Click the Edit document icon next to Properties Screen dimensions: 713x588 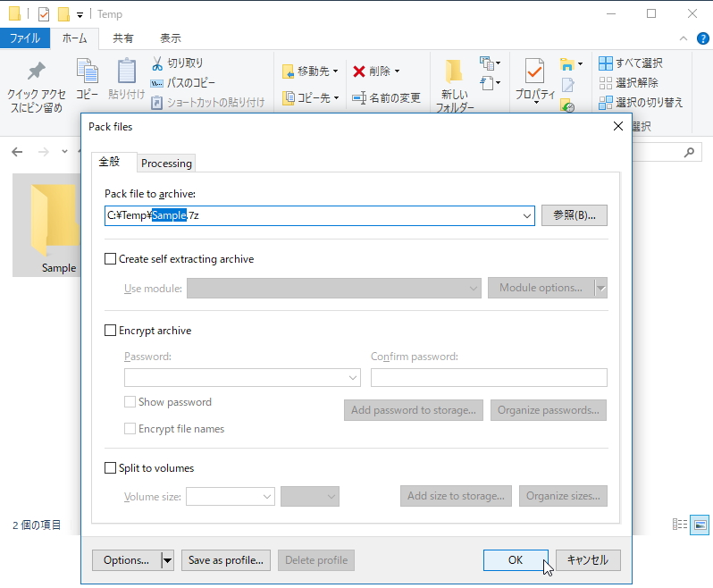(x=568, y=85)
